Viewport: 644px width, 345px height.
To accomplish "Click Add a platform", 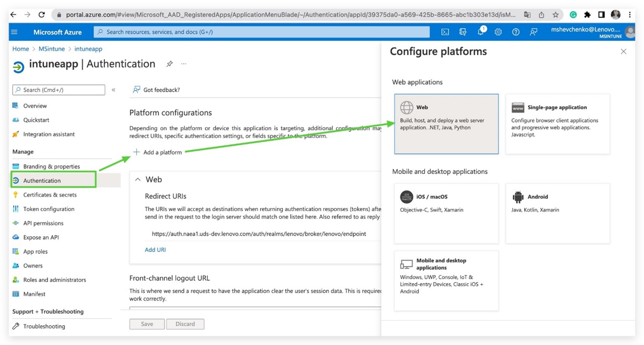I will (157, 152).
